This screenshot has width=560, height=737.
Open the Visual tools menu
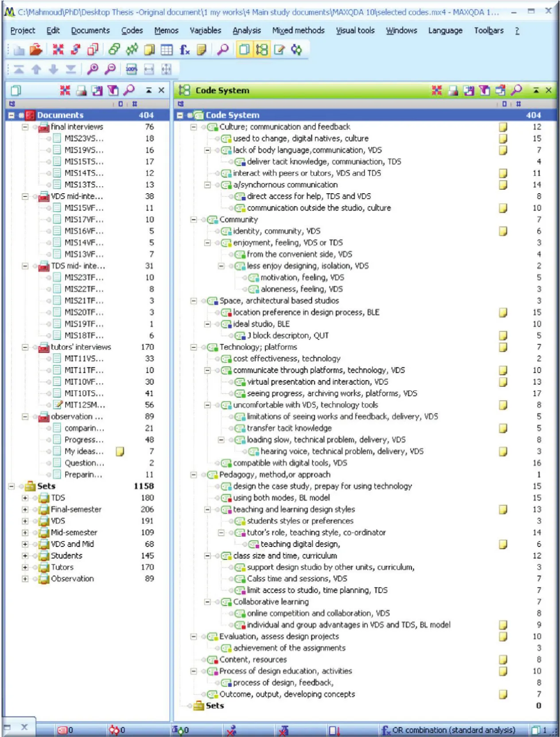[355, 31]
